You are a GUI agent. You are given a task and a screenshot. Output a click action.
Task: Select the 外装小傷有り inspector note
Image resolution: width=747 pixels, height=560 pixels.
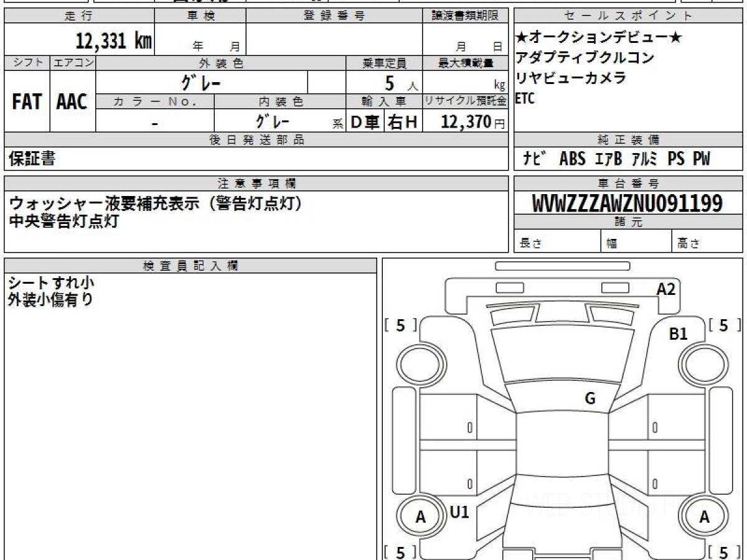(50, 300)
